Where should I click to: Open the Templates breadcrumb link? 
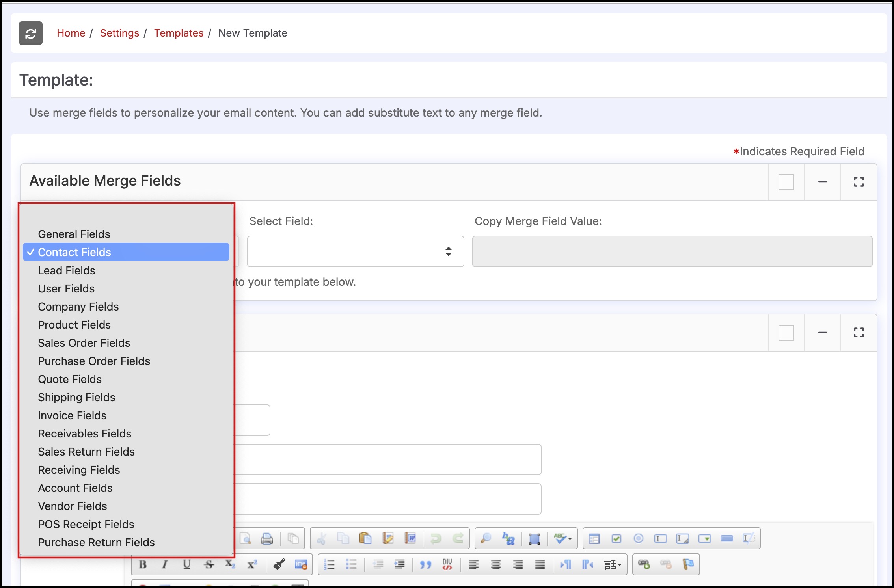point(179,33)
